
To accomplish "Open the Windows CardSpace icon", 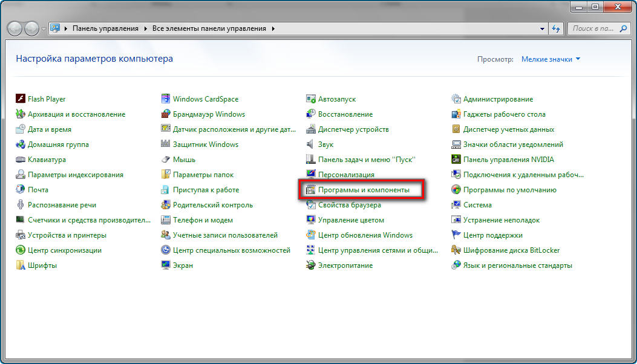I will tap(166, 99).
